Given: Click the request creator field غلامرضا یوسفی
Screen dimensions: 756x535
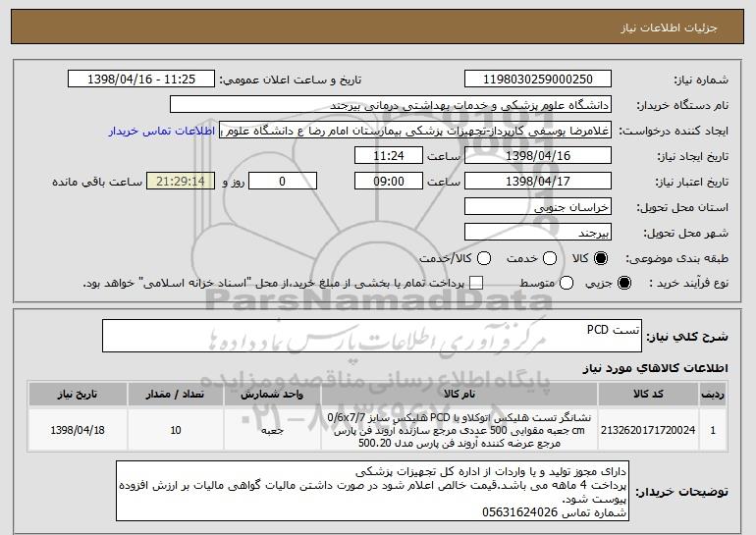Looking at the screenshot, I should (415, 131).
